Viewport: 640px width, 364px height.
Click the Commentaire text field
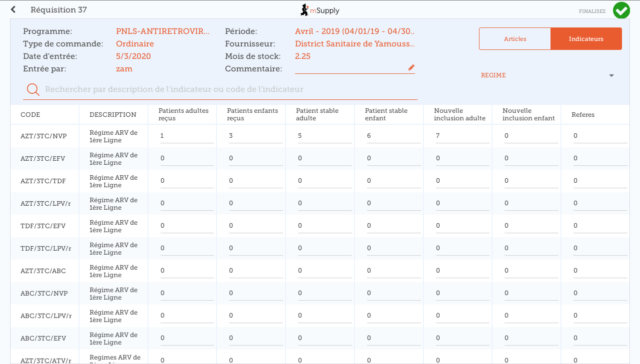[350, 68]
